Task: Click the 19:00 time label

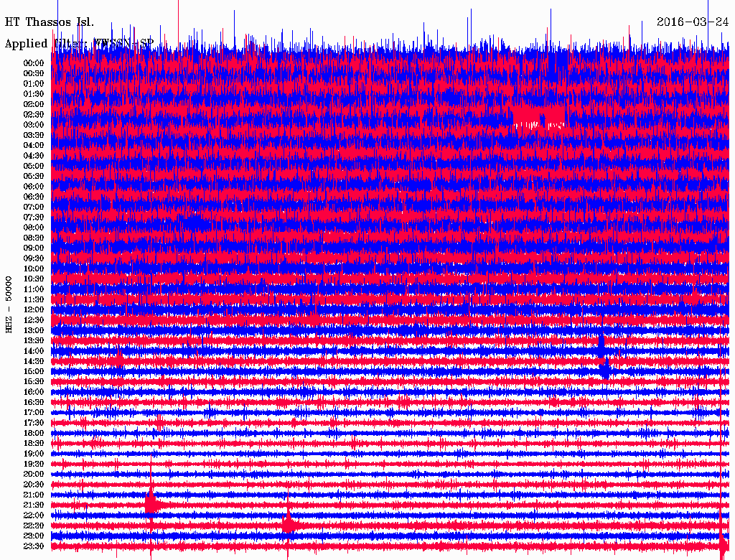Action: [34, 454]
